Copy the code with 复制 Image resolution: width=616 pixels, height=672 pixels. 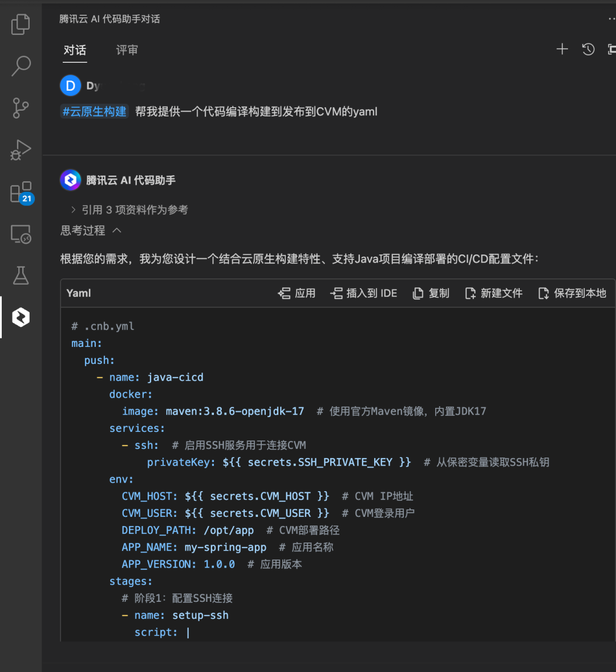coord(431,293)
